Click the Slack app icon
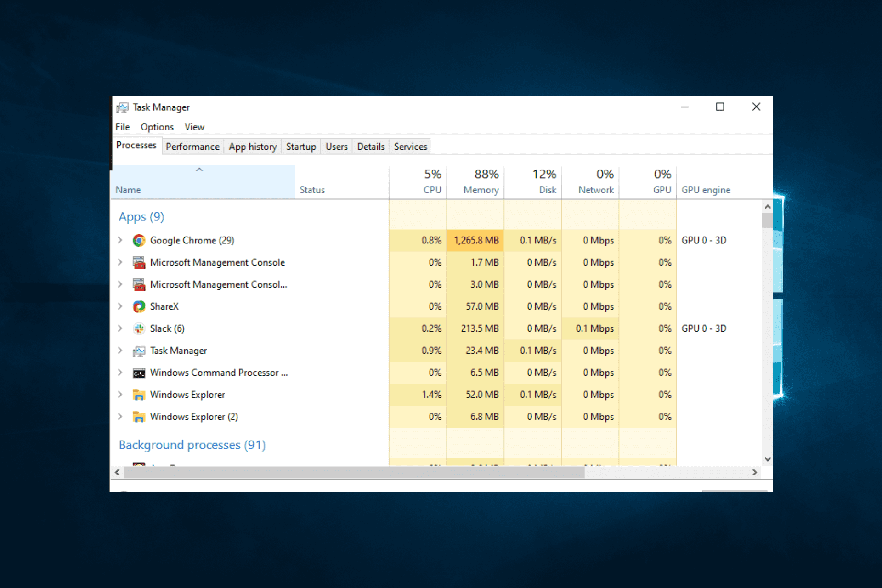 [139, 328]
